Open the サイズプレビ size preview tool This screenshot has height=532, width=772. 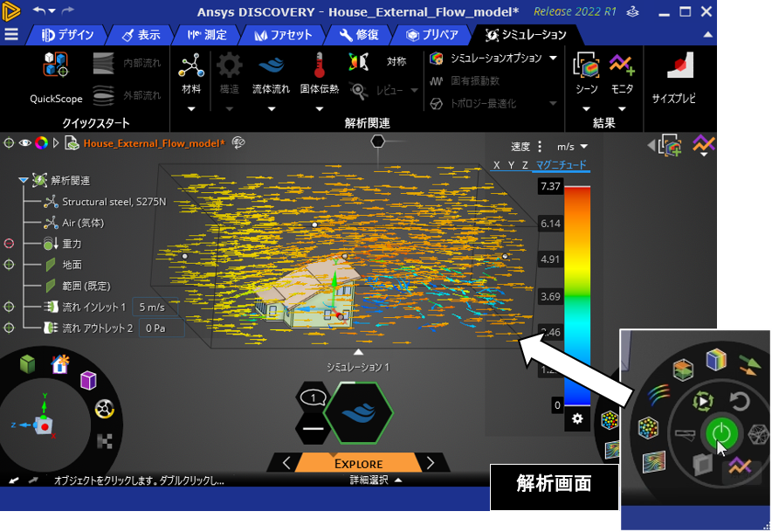[x=673, y=78]
